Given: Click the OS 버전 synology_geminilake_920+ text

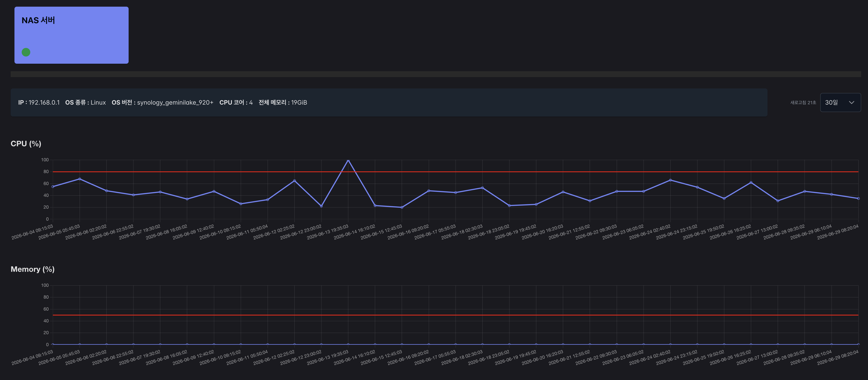Looking at the screenshot, I should click(x=162, y=102).
